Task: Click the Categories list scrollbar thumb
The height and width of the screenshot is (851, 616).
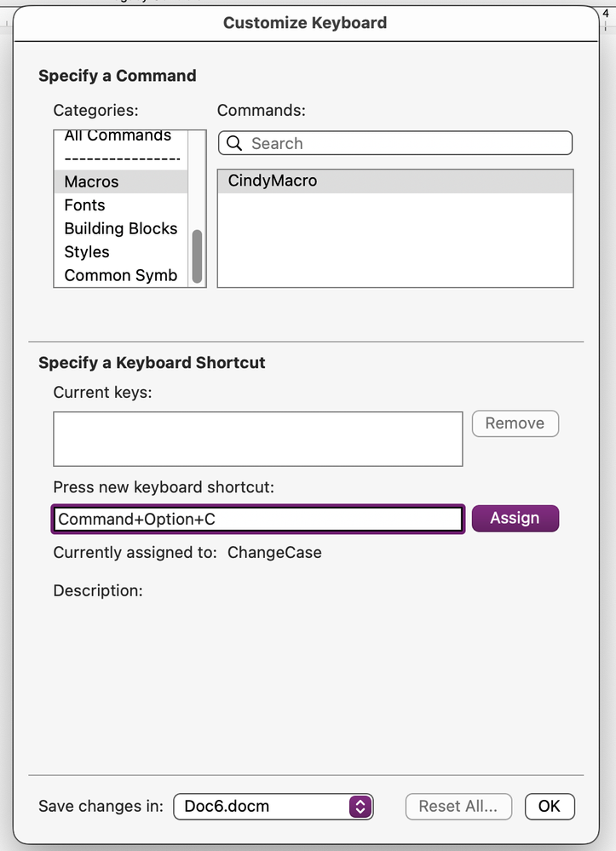Action: point(198,256)
